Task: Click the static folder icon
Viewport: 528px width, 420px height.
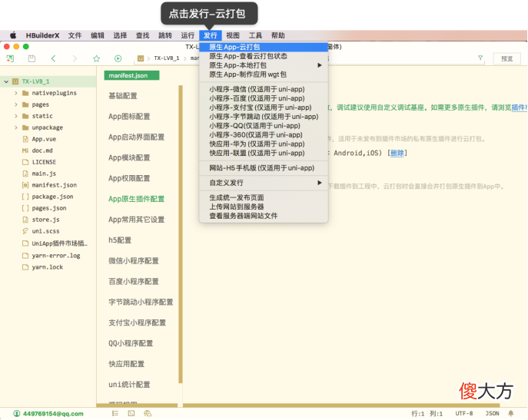Action: click(25, 116)
